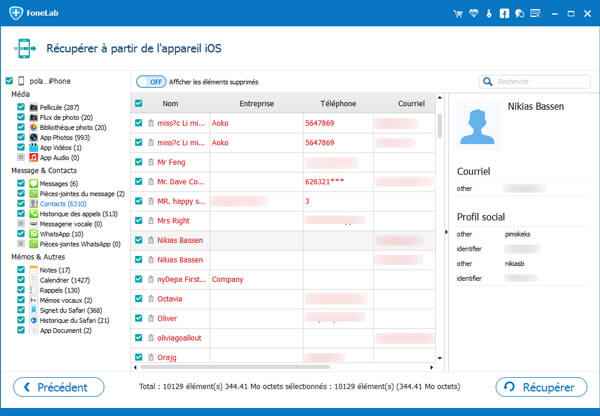Click the menu list icon in title bar
This screenshot has height=416, width=600.
point(535,14)
